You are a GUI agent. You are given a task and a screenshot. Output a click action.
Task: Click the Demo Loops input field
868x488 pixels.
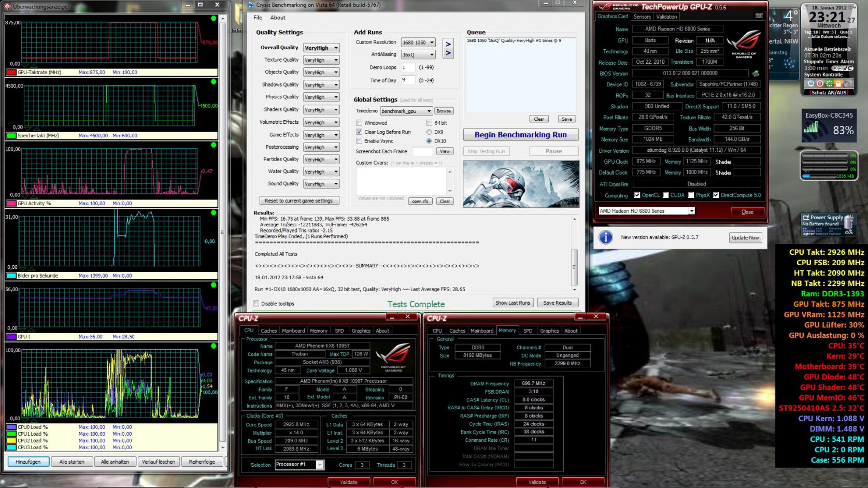click(x=408, y=67)
